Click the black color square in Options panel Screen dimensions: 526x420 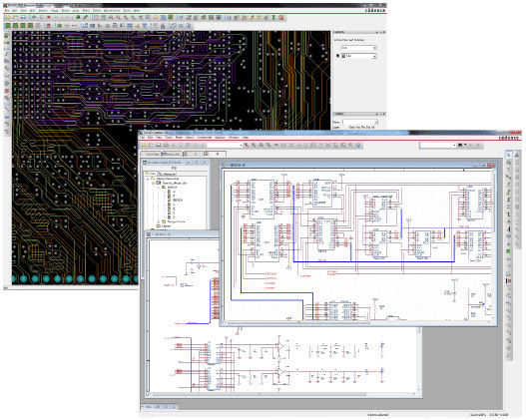pyautogui.click(x=337, y=56)
